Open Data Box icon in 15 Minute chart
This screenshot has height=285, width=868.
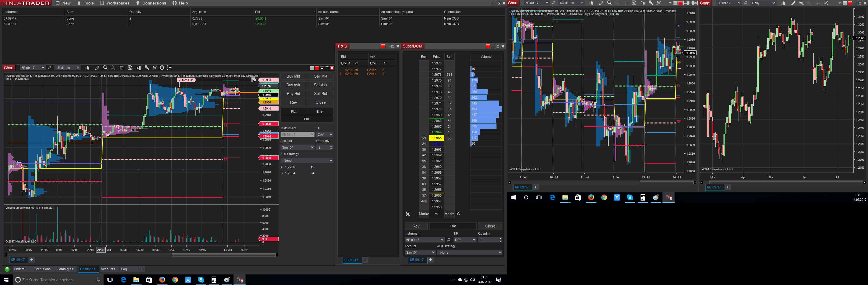pos(130,68)
